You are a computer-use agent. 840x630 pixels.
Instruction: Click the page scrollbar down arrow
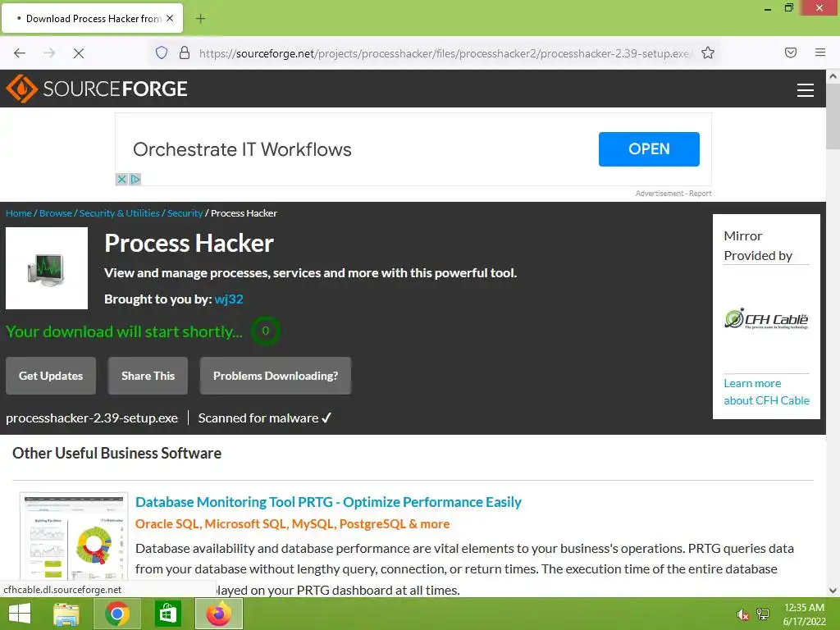(x=833, y=591)
